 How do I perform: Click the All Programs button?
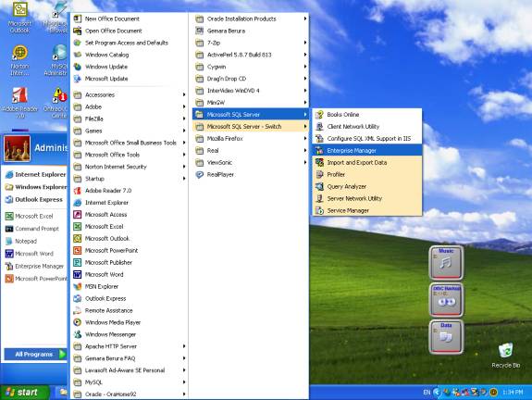coord(35,354)
